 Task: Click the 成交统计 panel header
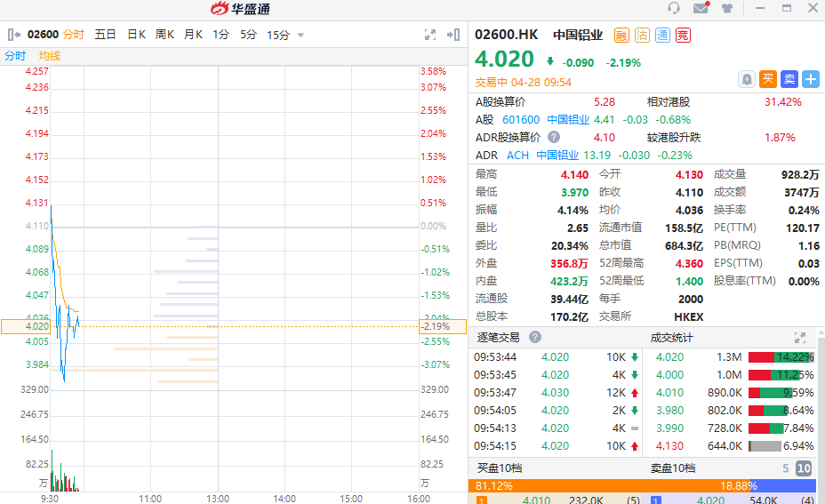[x=672, y=337]
